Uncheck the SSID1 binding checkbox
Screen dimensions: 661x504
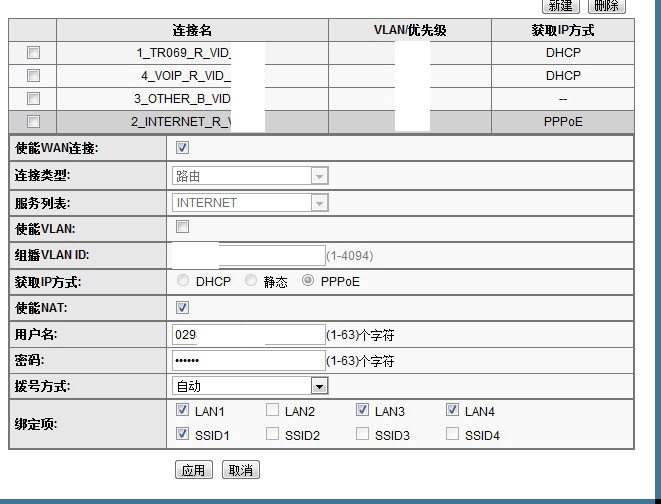tap(183, 434)
